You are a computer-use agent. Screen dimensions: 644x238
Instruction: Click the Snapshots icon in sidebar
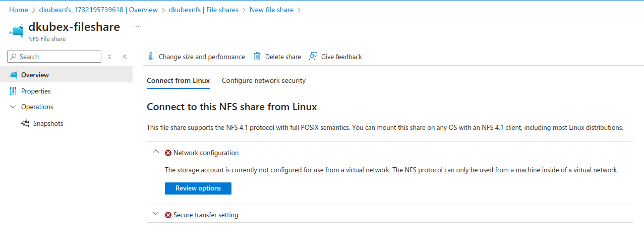coord(25,123)
